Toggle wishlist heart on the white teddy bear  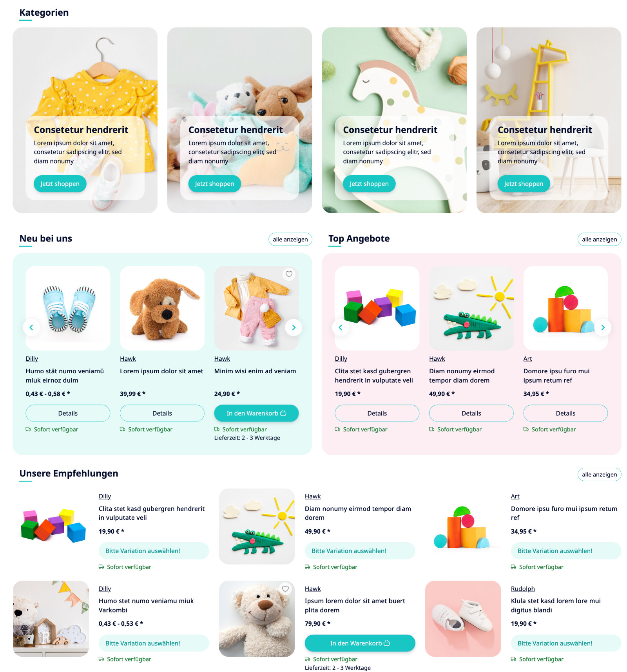(285, 589)
